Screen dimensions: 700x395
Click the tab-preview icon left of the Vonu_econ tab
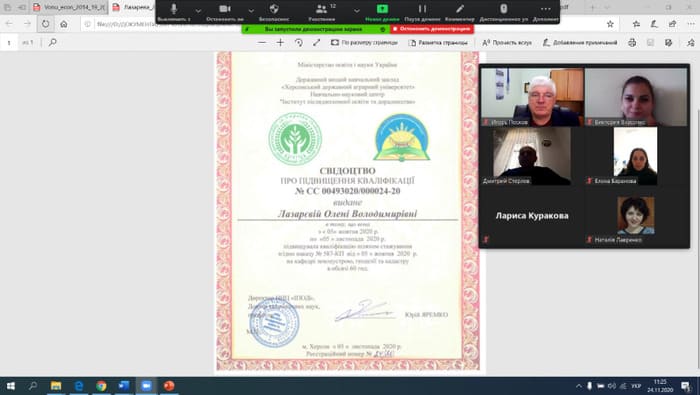tap(8, 7)
